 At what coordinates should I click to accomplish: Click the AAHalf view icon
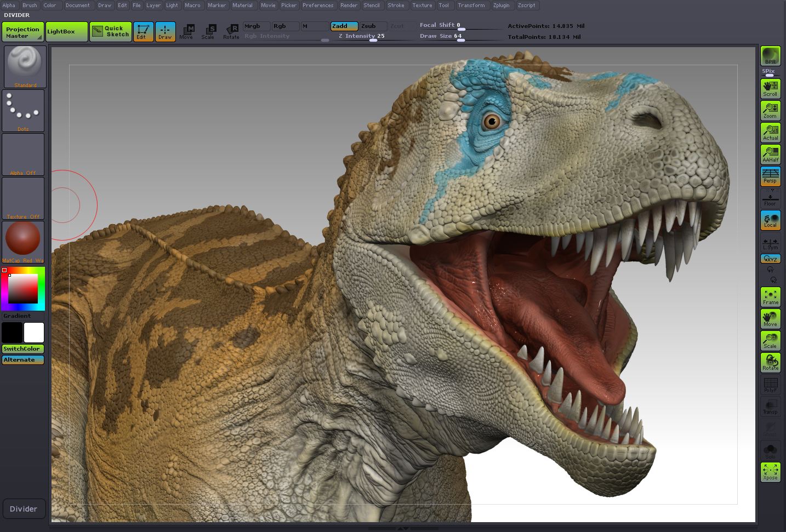[770, 155]
